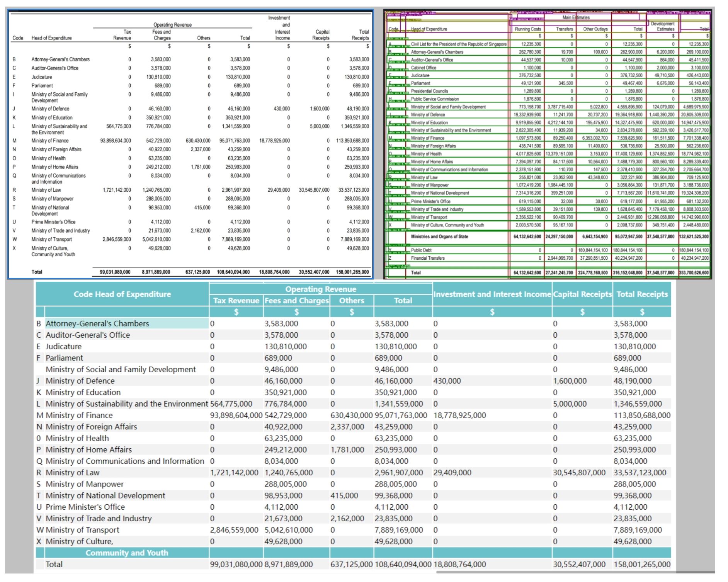Select the Ministry of Law cell in bottom table
The image size is (728, 582).
click(73, 472)
